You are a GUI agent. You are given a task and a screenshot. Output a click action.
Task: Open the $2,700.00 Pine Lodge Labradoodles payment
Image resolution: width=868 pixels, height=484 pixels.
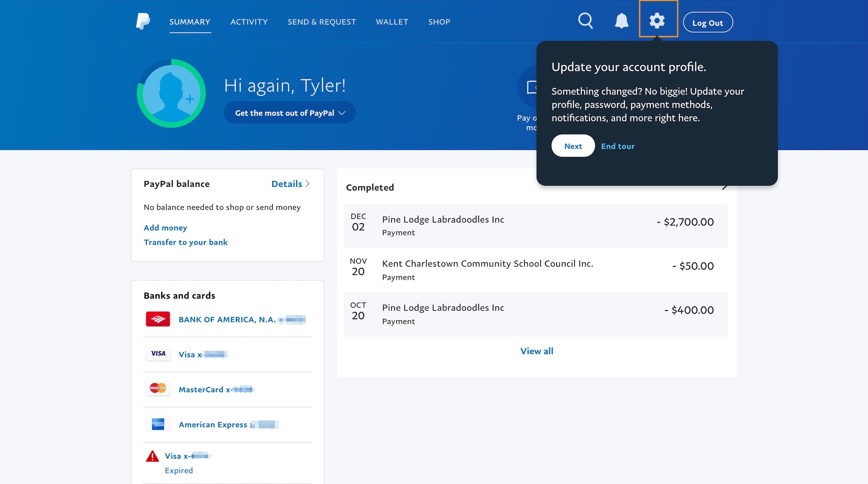click(x=536, y=226)
